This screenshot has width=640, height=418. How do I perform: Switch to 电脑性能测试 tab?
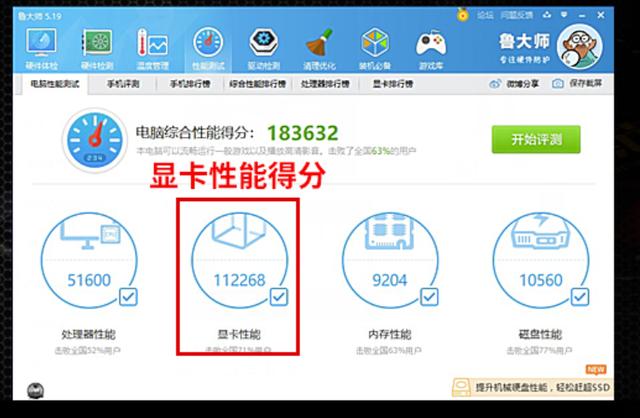click(x=55, y=84)
